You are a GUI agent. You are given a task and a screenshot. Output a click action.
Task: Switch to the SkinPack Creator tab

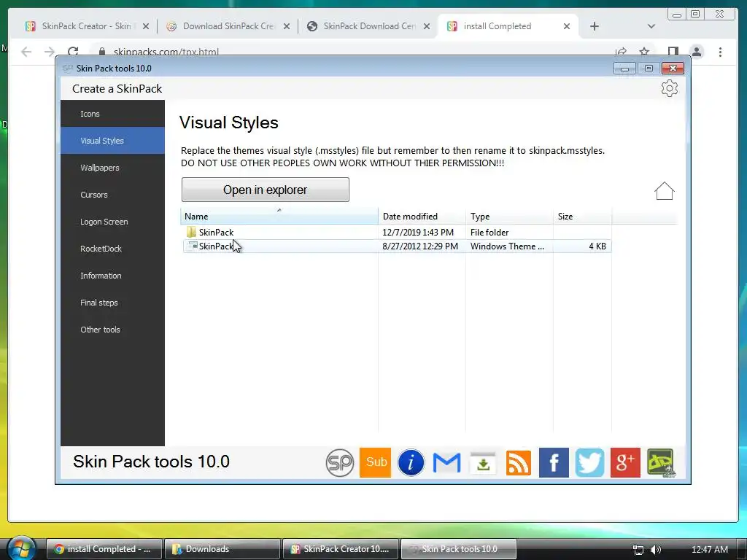point(86,26)
